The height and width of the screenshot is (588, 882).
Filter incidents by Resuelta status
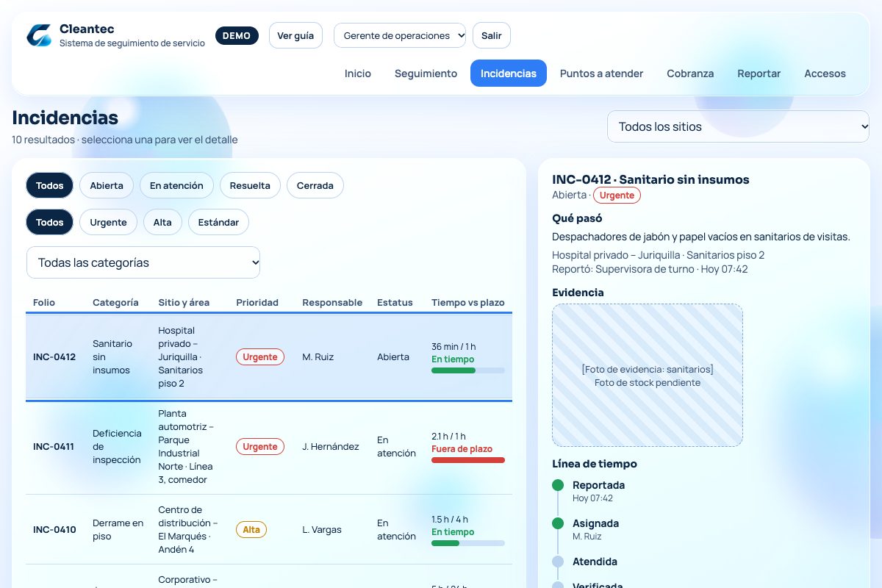250,185
